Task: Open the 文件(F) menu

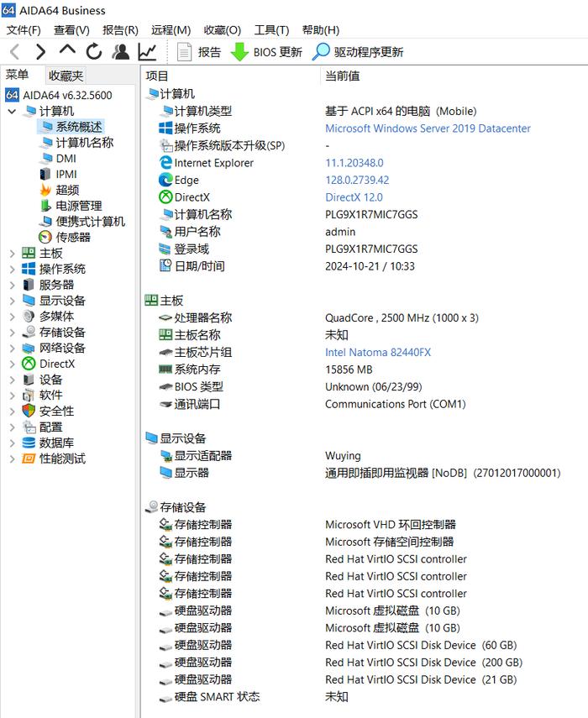Action: click(24, 30)
